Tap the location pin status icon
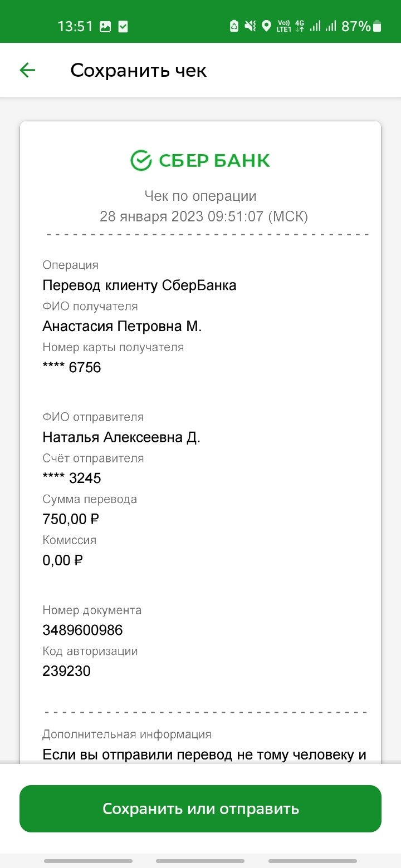Image resolution: width=401 pixels, height=868 pixels. [266, 26]
